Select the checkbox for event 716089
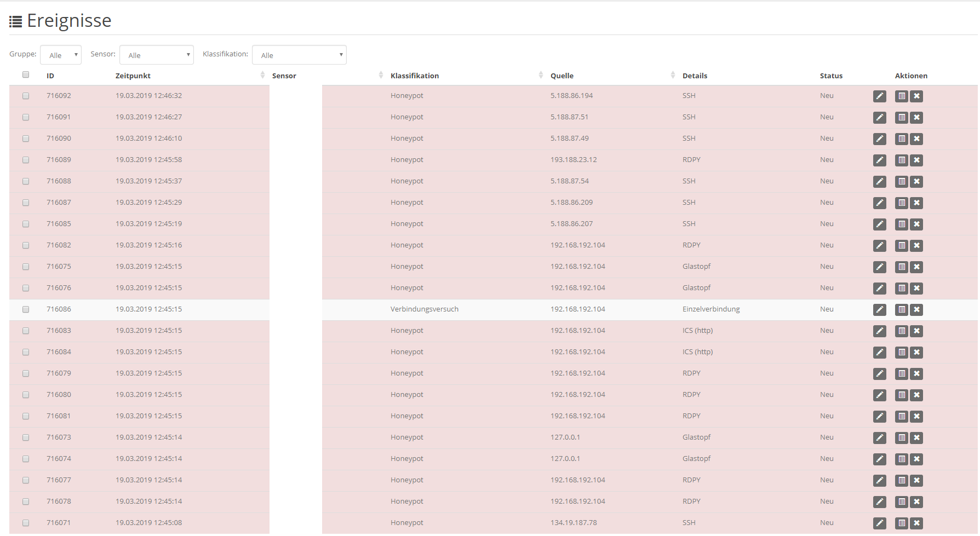980x536 pixels. point(26,160)
